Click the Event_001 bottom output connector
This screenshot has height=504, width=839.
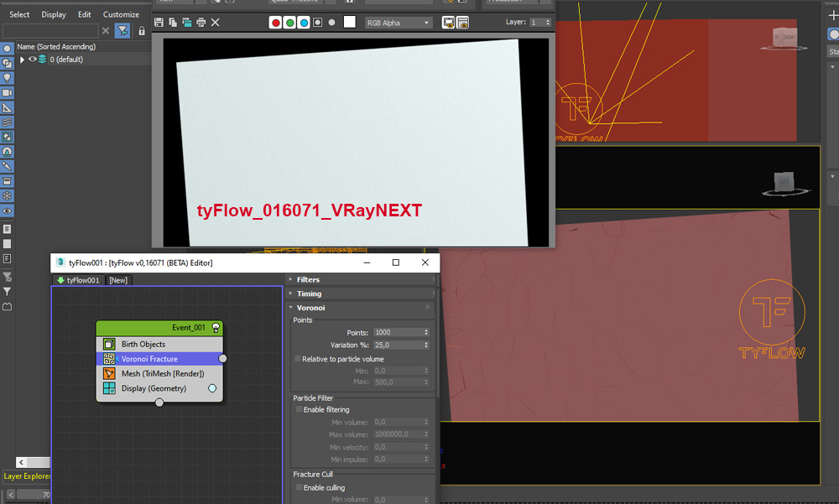click(159, 403)
